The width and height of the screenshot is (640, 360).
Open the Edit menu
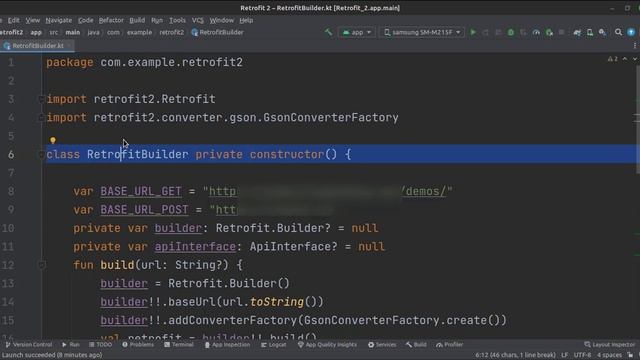[x=13, y=20]
